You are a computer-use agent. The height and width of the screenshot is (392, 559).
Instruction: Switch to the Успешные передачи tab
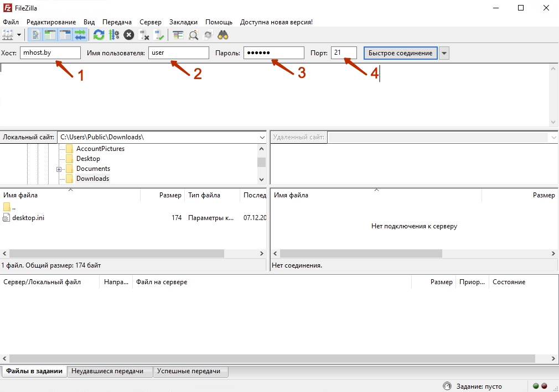189,371
